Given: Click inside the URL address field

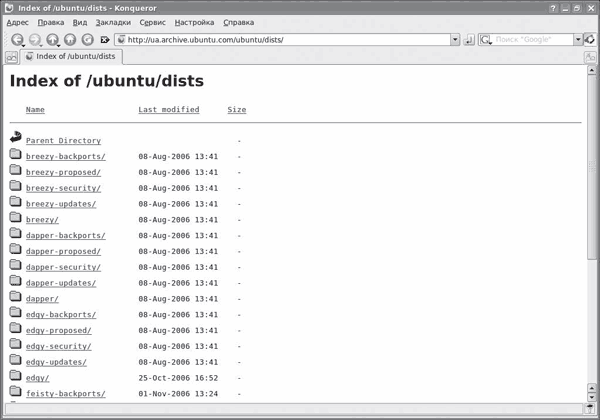Looking at the screenshot, I should click(280, 40).
